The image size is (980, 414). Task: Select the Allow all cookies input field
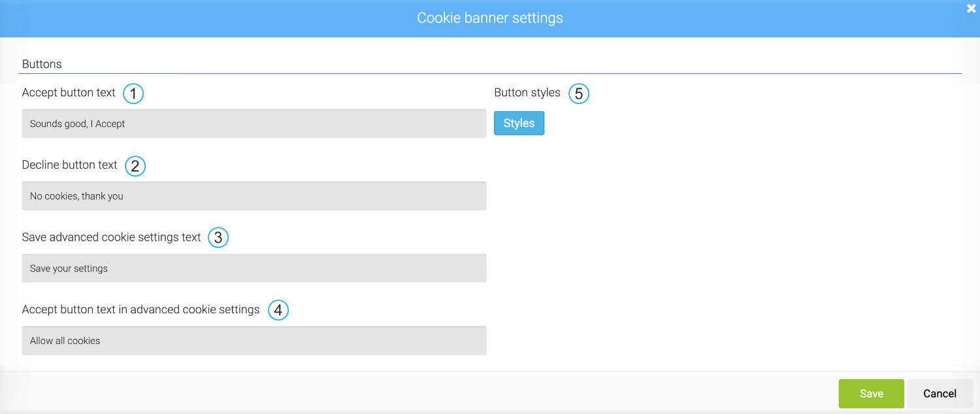pos(254,340)
